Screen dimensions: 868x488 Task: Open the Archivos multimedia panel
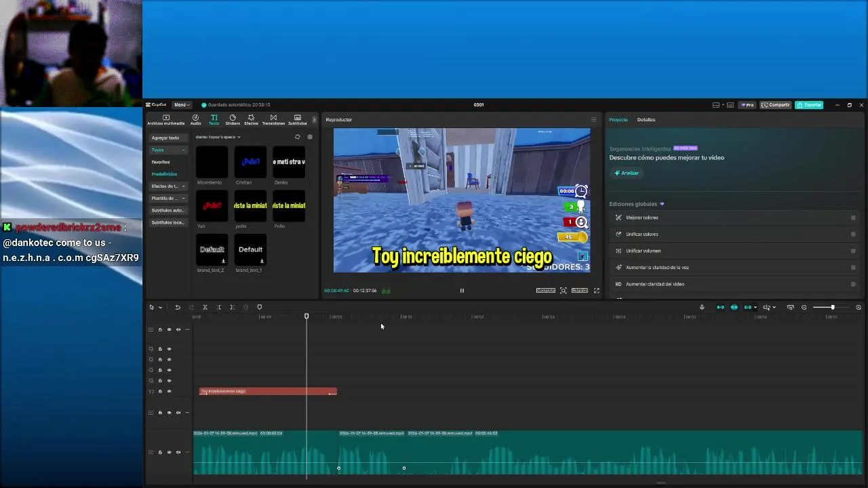(x=165, y=120)
